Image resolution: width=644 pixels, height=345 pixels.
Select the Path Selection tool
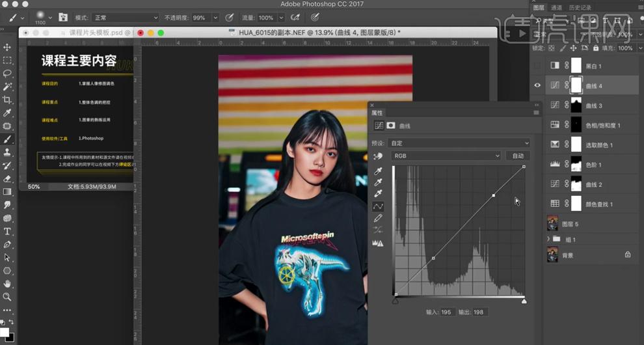7,258
